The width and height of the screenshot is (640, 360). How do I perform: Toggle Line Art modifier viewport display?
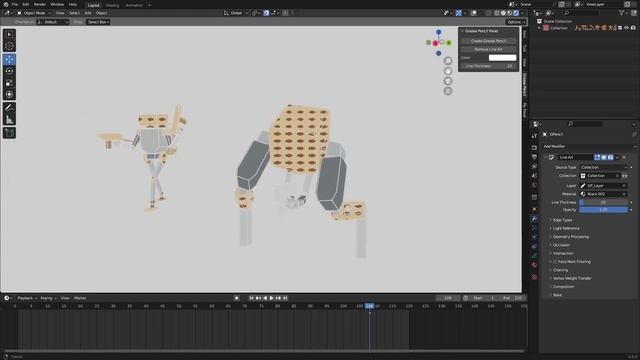pos(604,157)
